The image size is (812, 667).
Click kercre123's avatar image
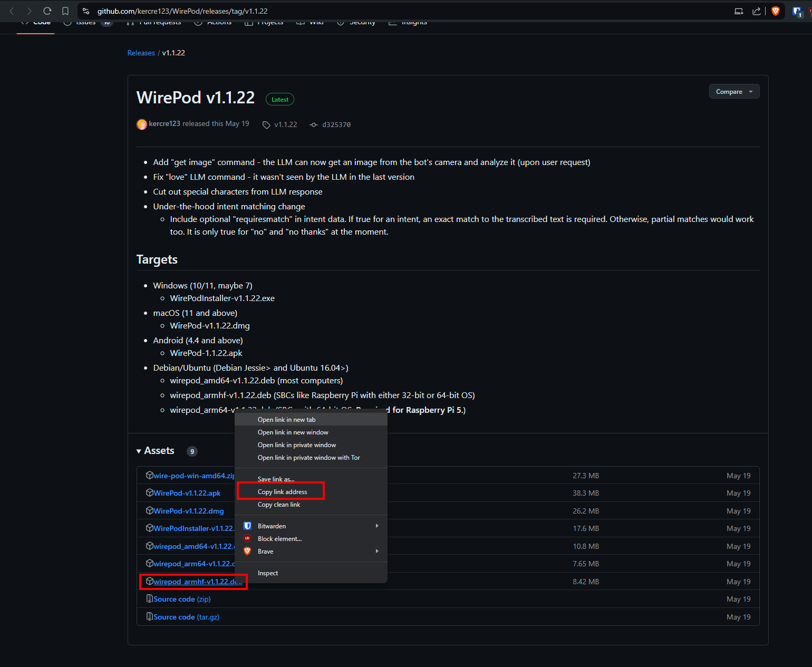point(141,124)
